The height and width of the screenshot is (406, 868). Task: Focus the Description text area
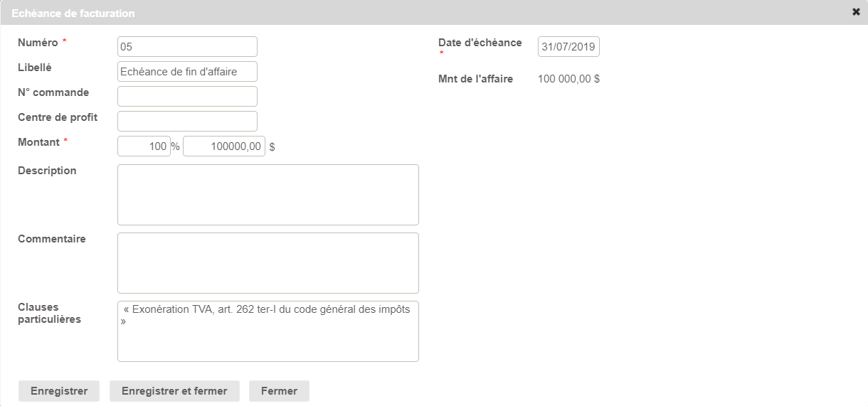point(268,195)
